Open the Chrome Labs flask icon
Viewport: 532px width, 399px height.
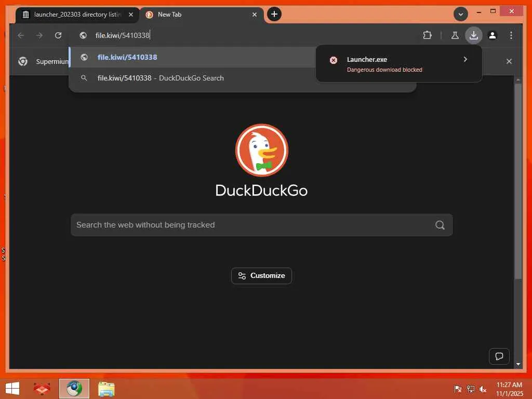pyautogui.click(x=455, y=35)
